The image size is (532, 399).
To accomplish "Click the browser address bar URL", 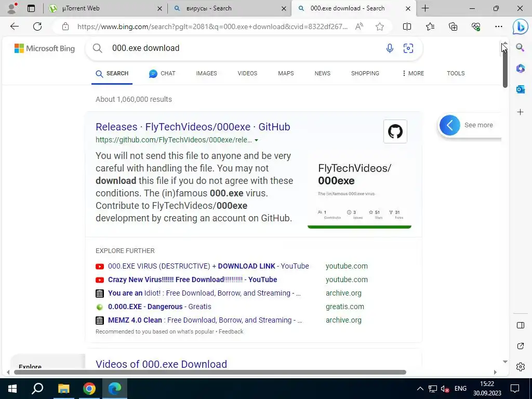I will pos(212,26).
